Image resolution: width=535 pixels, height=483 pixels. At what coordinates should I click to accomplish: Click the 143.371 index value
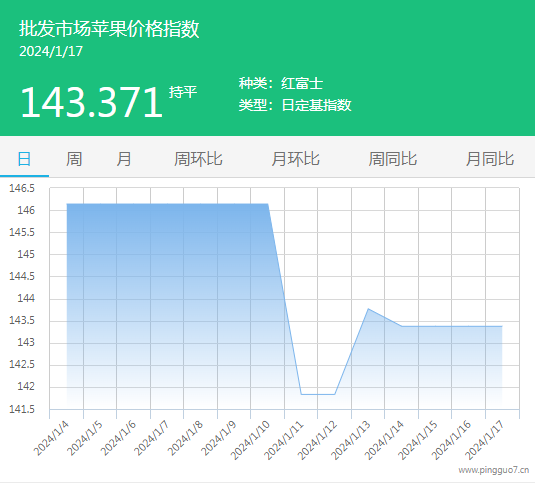(91, 102)
